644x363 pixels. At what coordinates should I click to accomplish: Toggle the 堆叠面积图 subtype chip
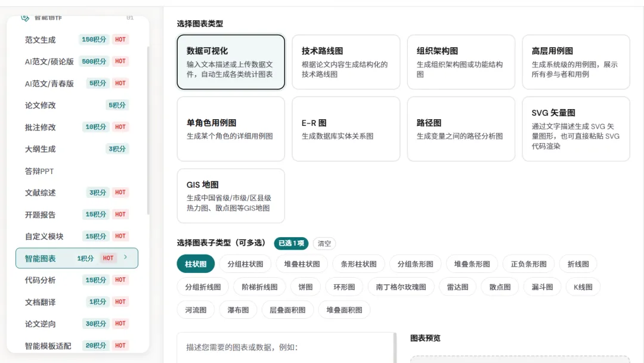[x=344, y=310]
